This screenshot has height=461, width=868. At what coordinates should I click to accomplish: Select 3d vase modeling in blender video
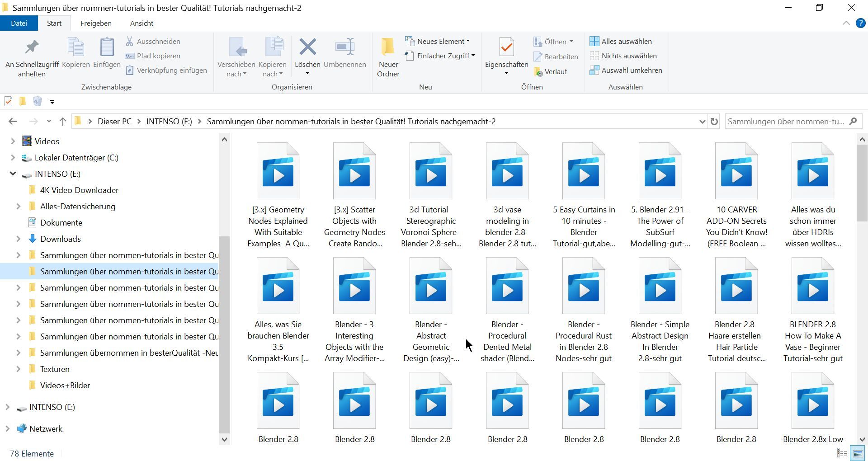point(507,195)
